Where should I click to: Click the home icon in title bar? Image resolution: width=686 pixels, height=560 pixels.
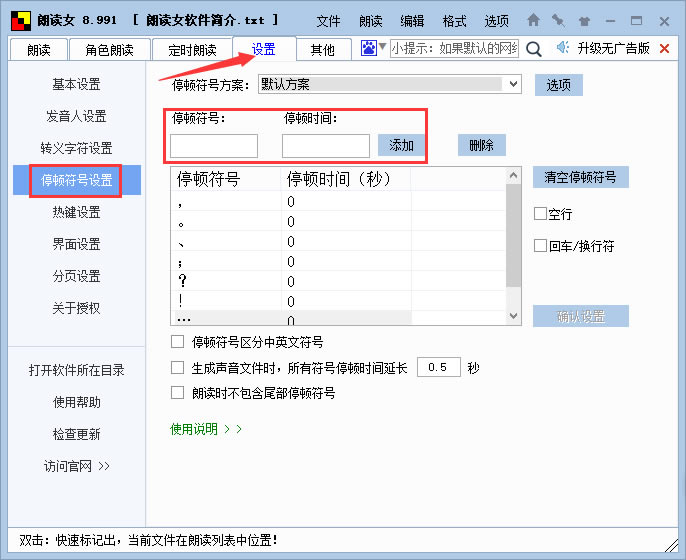pyautogui.click(x=533, y=20)
